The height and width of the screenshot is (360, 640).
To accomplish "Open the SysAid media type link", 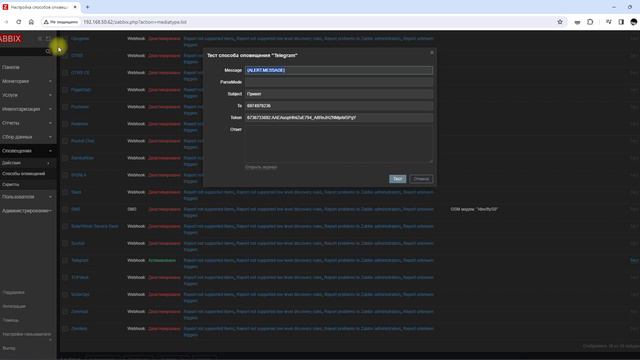I will click(x=78, y=243).
